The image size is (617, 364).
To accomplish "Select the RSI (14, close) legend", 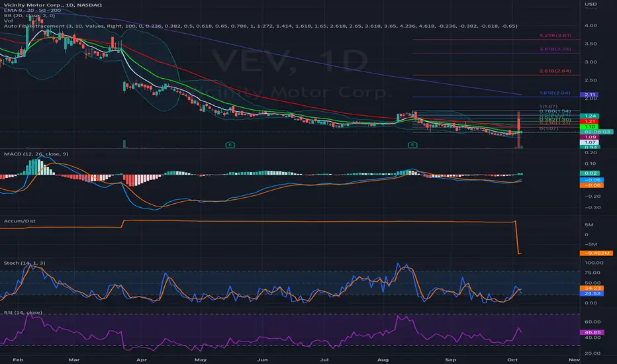I will click(x=23, y=312).
